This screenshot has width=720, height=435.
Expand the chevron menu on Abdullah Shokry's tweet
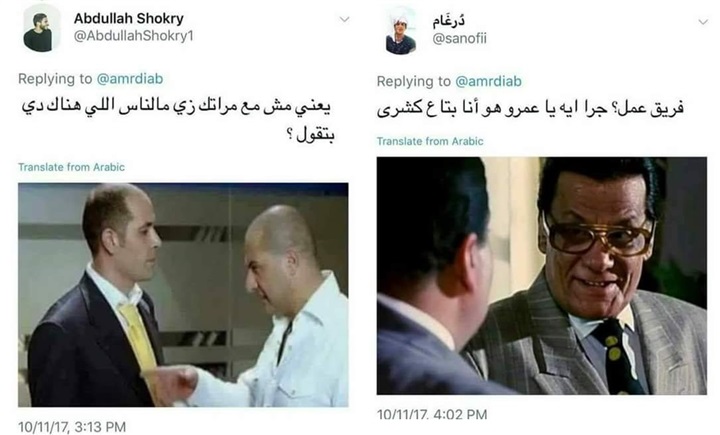coord(344,19)
